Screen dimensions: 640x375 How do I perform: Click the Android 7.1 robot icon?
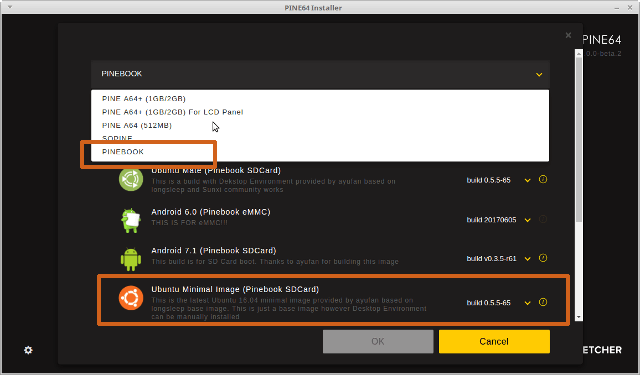coord(131,259)
